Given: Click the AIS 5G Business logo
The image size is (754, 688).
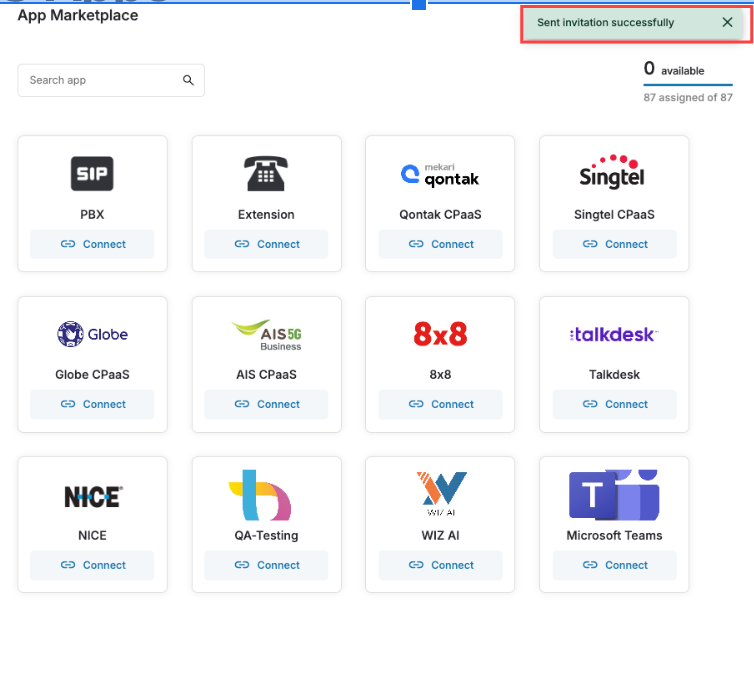Looking at the screenshot, I should tap(266, 335).
